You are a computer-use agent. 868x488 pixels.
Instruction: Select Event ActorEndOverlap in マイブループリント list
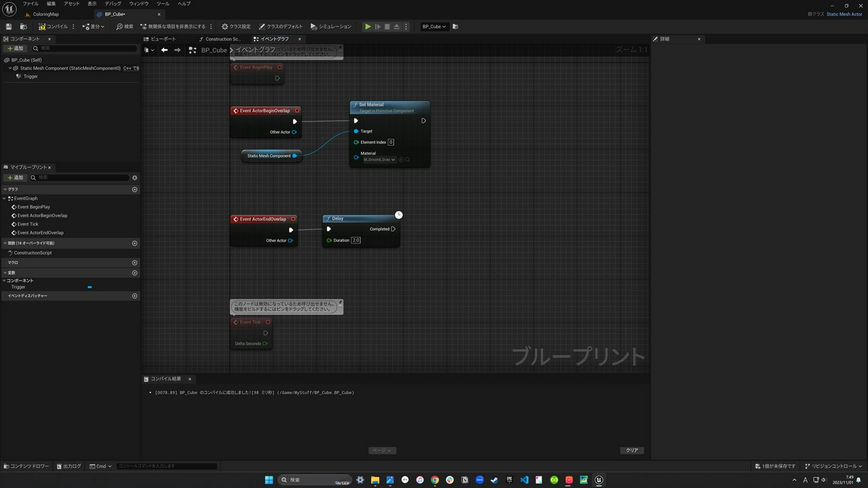pos(41,233)
